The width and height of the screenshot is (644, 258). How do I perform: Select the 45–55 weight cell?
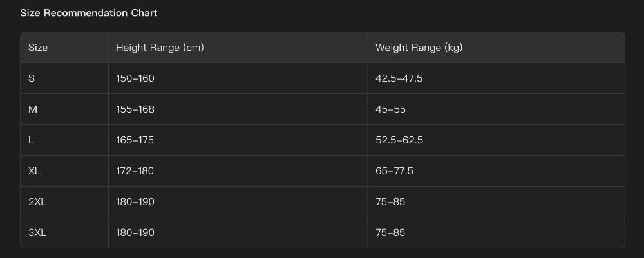[x=390, y=109]
